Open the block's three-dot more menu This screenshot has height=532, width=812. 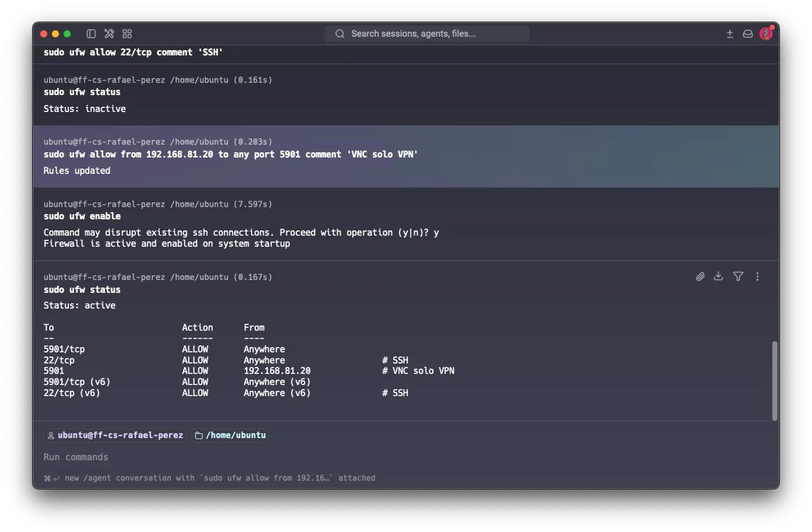pyautogui.click(x=757, y=276)
